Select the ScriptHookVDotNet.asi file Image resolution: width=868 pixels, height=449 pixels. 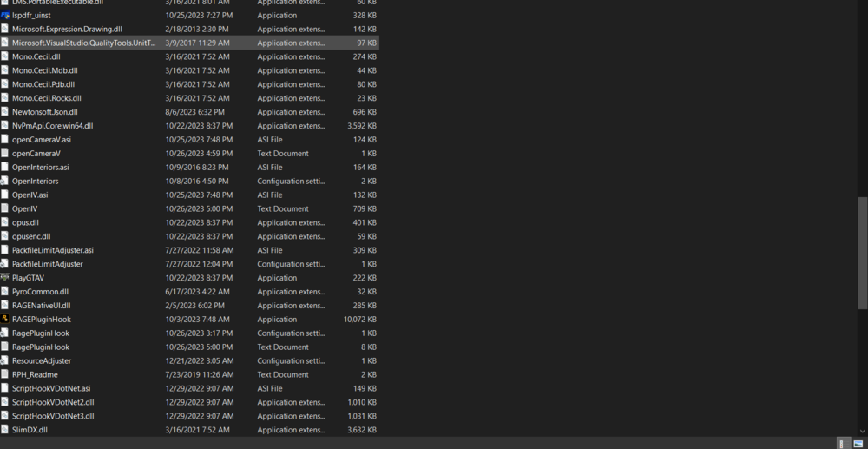tap(189, 389)
